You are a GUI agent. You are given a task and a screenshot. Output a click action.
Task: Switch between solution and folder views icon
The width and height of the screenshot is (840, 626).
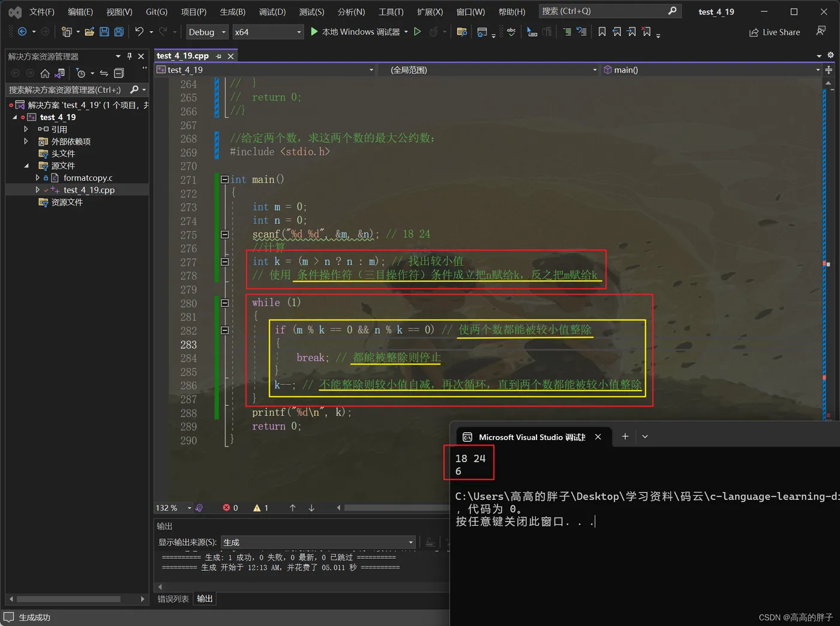[59, 73]
